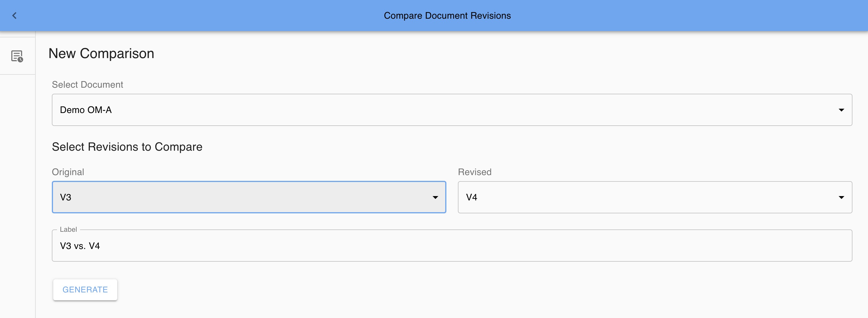
Task: Click the Select Document dropdown arrow
Action: tap(841, 110)
